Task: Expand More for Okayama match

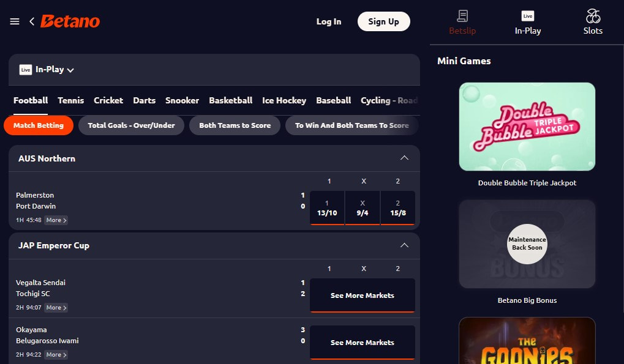Action: pyautogui.click(x=56, y=354)
